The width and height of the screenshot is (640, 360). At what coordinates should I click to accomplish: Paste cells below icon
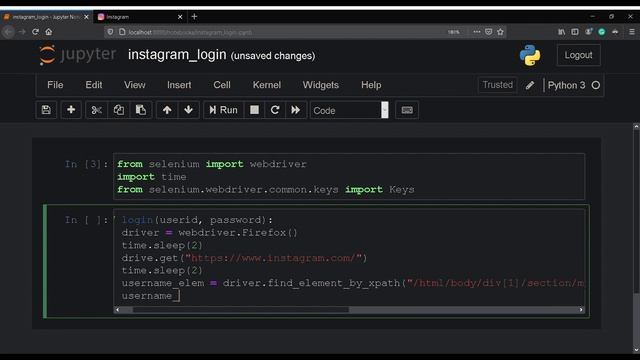(141, 110)
